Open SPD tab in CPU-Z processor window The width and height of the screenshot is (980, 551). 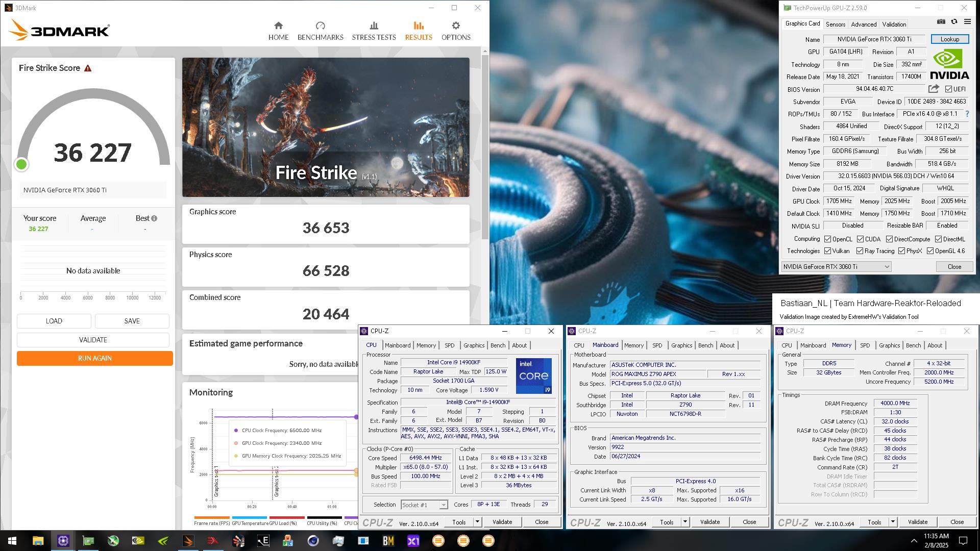(x=450, y=345)
